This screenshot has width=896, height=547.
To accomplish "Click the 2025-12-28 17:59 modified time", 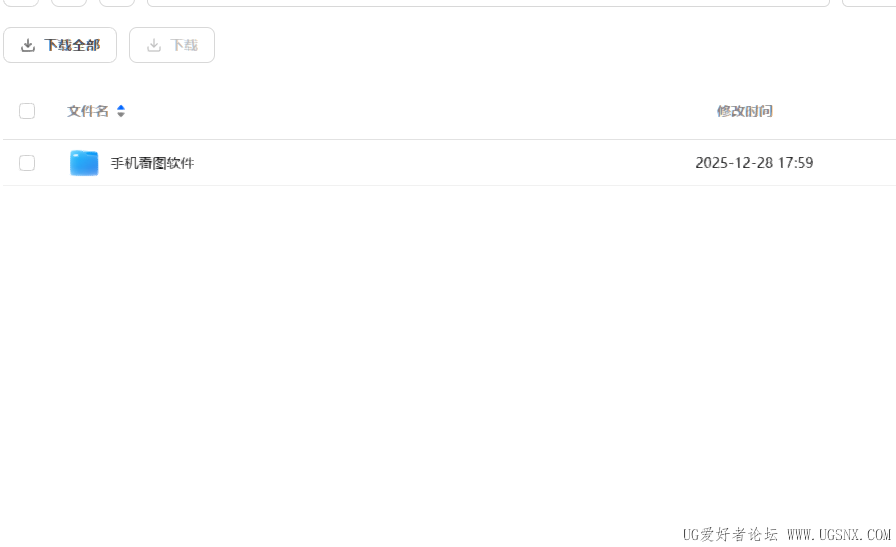I will pos(754,163).
